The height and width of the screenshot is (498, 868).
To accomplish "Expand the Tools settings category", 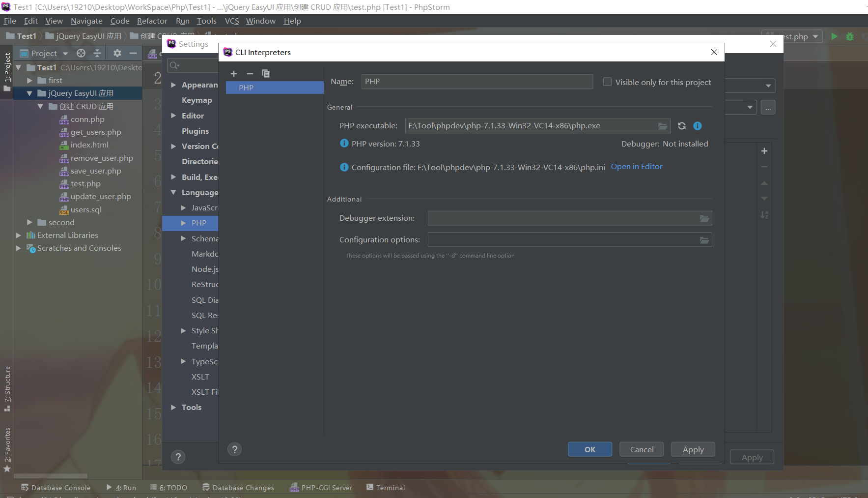I will tap(173, 408).
